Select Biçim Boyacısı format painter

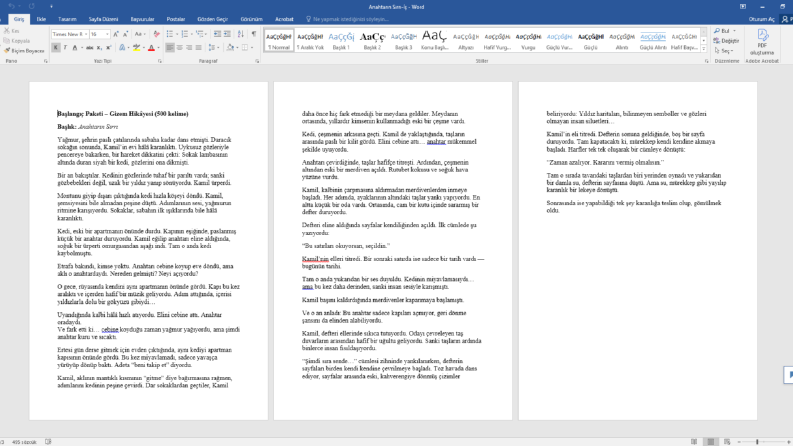click(24, 51)
